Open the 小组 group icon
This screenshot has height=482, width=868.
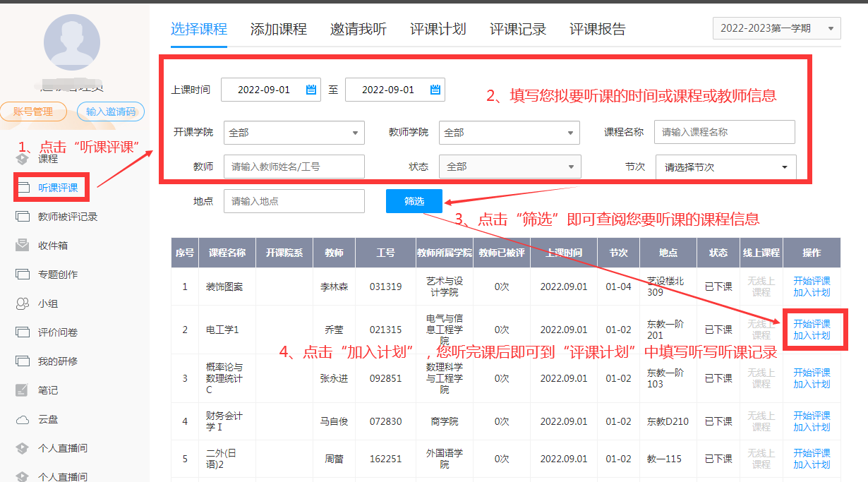click(23, 303)
